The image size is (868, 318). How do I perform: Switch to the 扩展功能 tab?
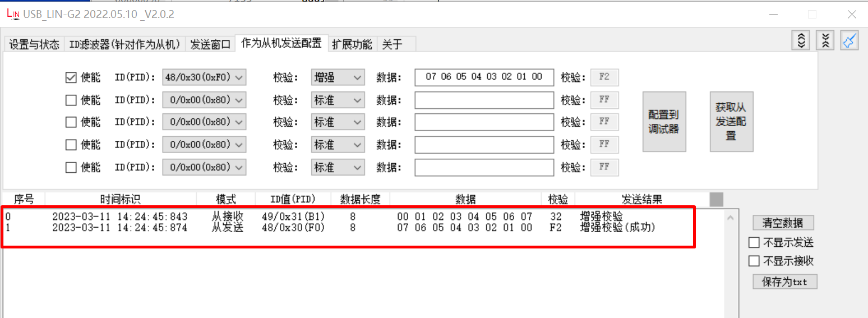(352, 44)
